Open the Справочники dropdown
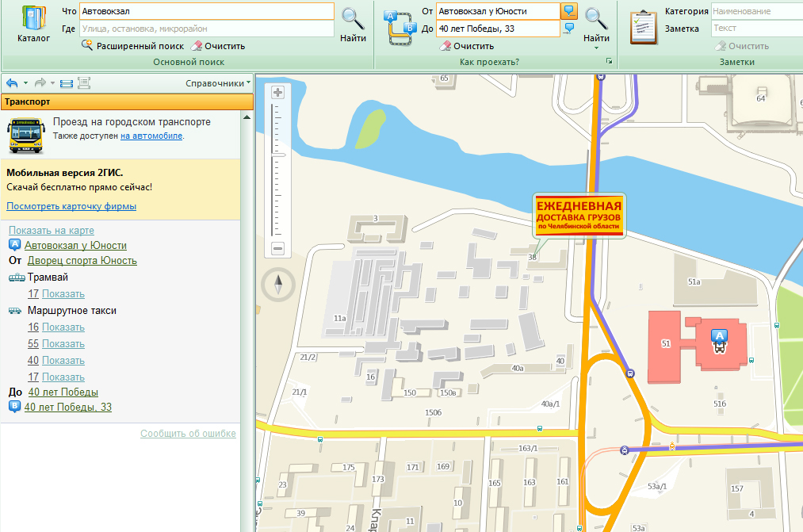803x532 pixels. pos(218,82)
